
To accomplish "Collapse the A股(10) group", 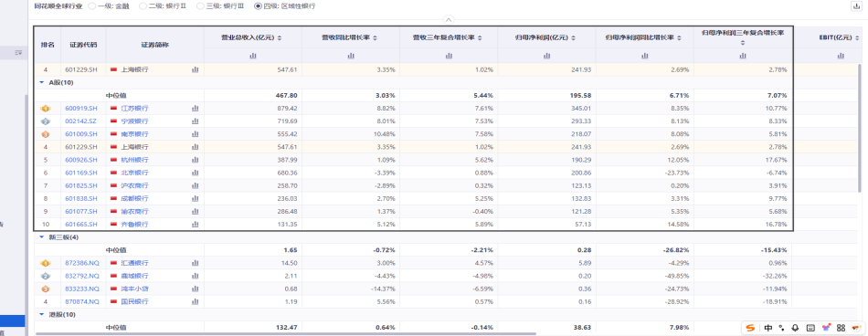I will point(41,82).
